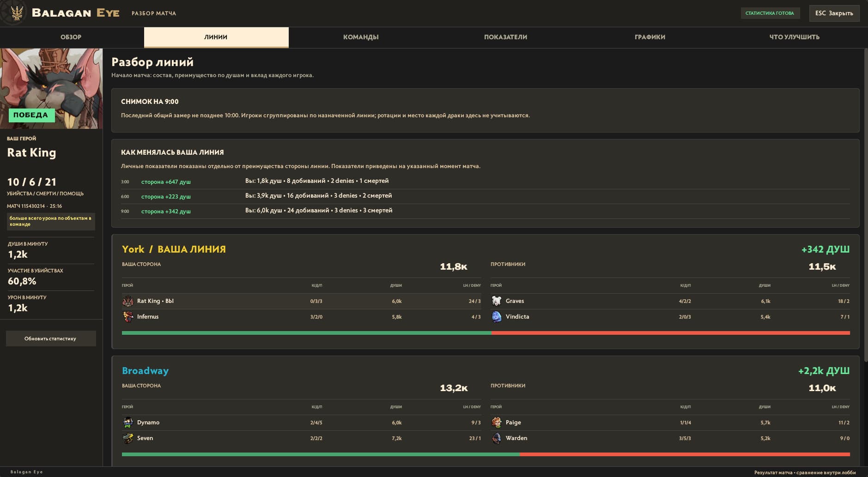Image resolution: width=868 pixels, height=477 pixels.
Task: Go to the Графики tab
Action: click(x=650, y=37)
